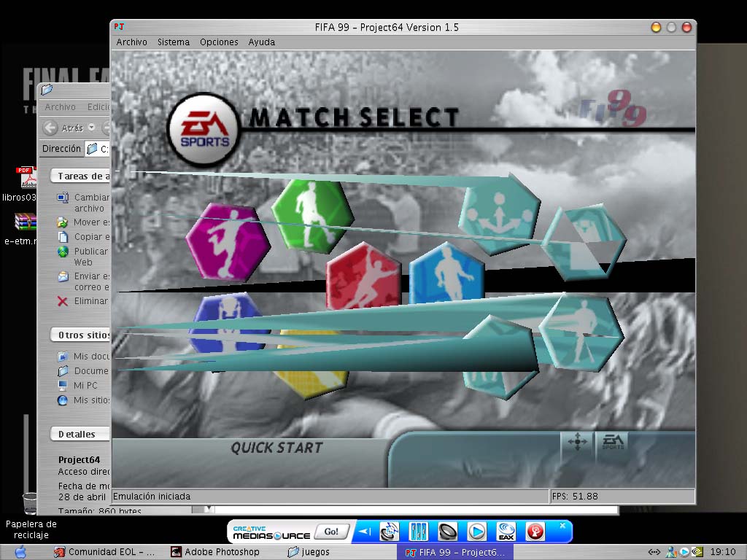The width and height of the screenshot is (747, 560).
Task: Switch to Comunidad EOL taskbar window
Action: point(105,552)
